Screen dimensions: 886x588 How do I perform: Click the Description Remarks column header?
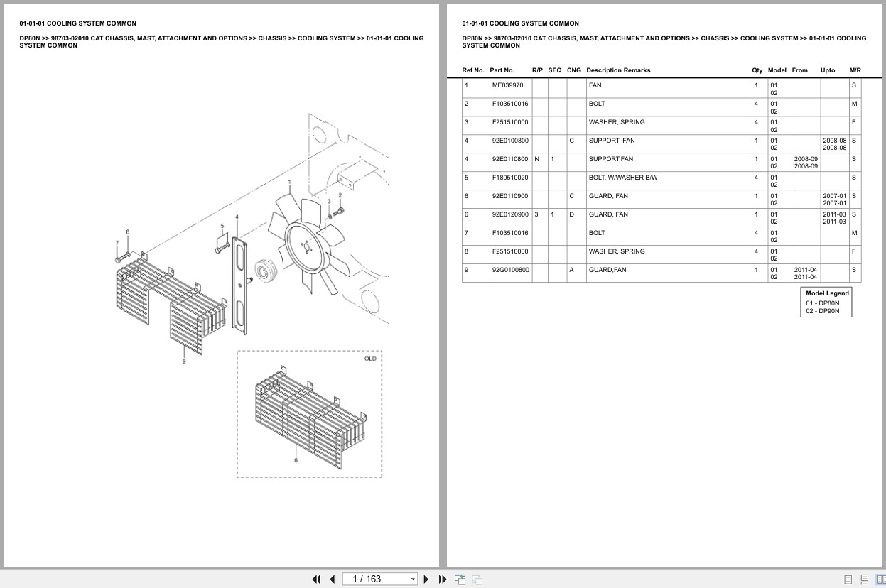(618, 70)
